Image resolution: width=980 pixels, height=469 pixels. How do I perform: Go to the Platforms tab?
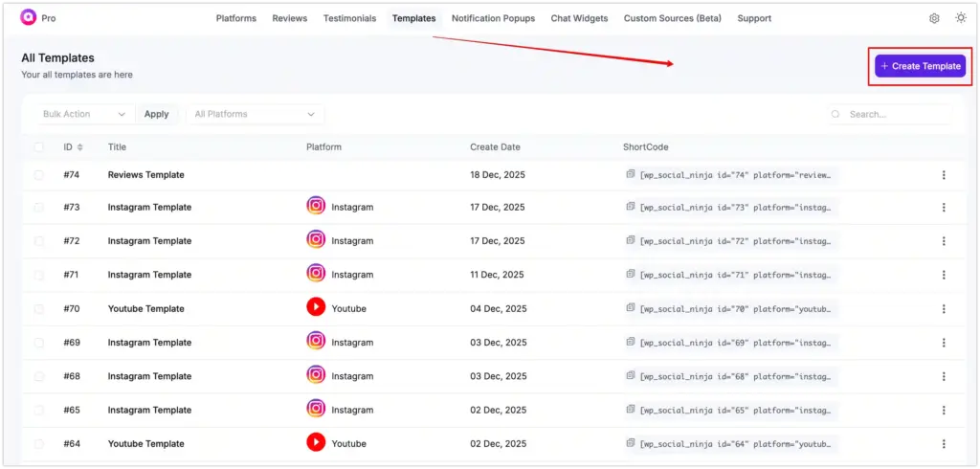(x=235, y=18)
